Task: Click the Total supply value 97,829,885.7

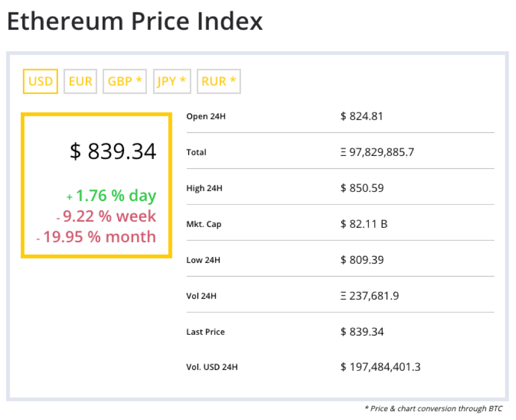Action: click(x=377, y=152)
